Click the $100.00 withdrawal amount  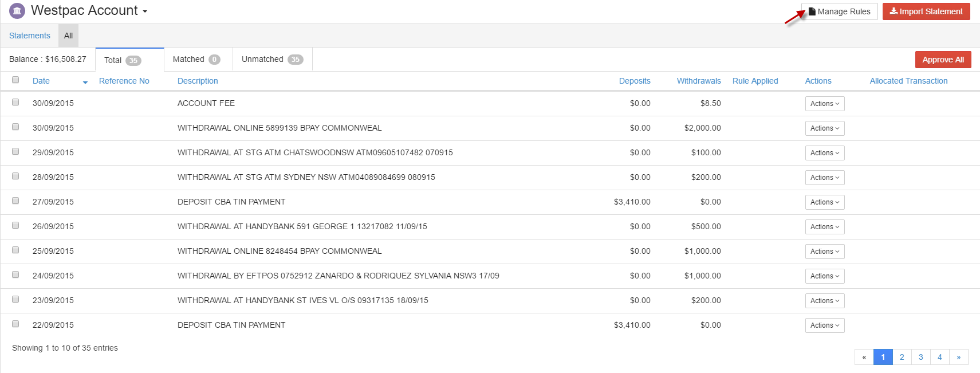coord(706,152)
